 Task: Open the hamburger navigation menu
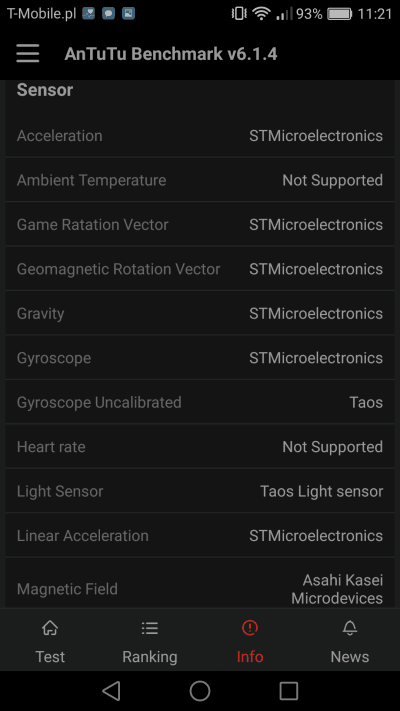coord(28,54)
